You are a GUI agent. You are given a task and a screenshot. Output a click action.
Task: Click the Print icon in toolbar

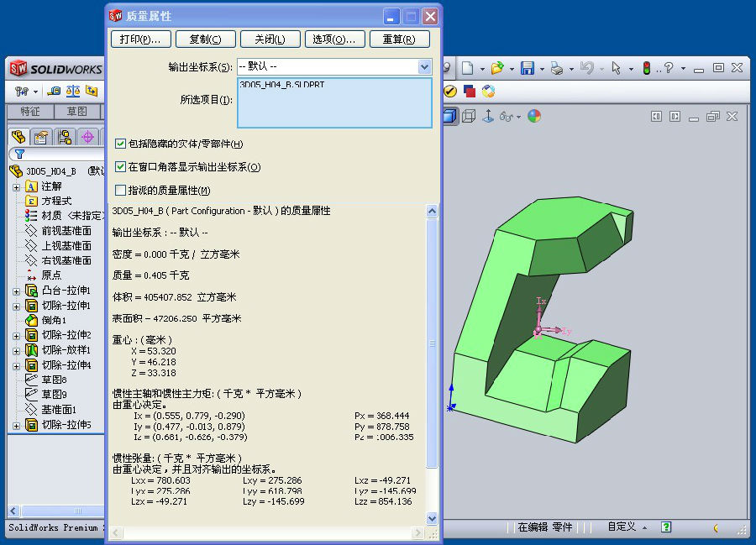(556, 68)
